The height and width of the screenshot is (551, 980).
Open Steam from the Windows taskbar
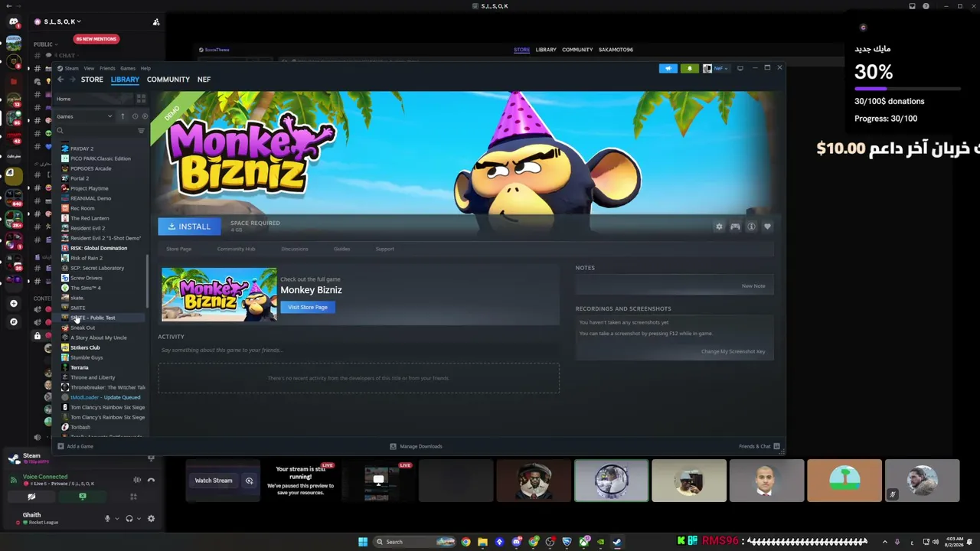pos(617,542)
